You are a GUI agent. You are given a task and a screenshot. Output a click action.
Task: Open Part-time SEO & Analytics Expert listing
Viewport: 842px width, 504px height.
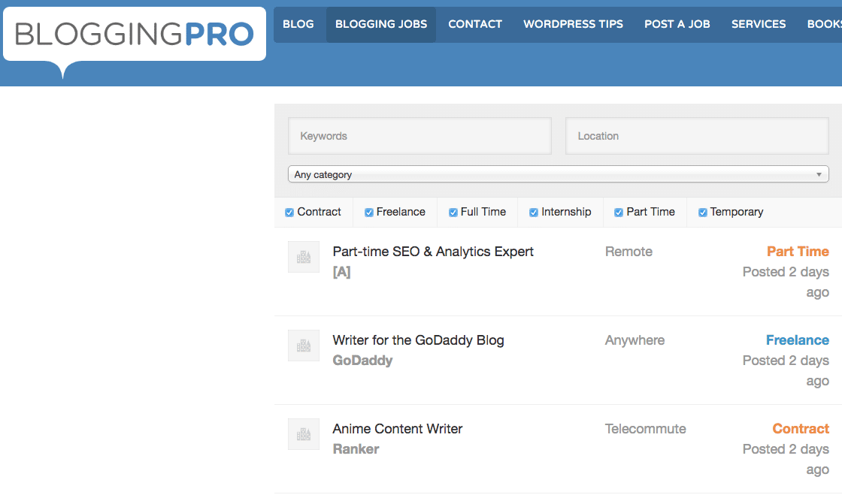pos(433,252)
